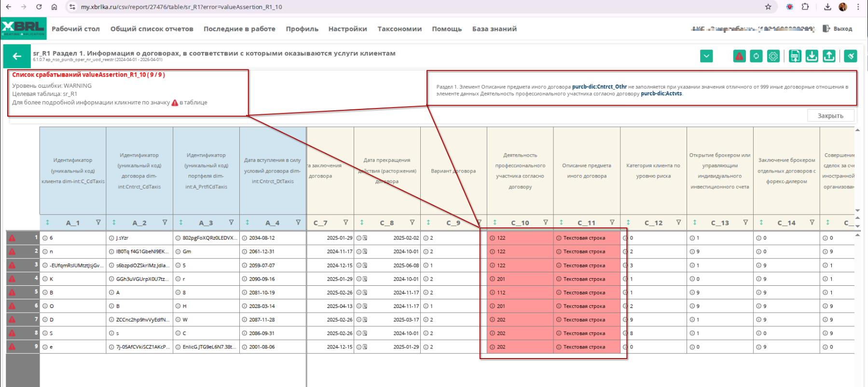Screen dimensions: 868x387
Task: Click the info icon beside 2034-08-12
Action: pos(244,238)
